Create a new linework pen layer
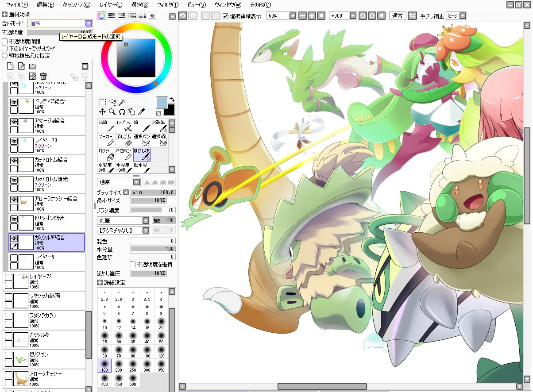Screen dimensions: 533x392 [21, 66]
